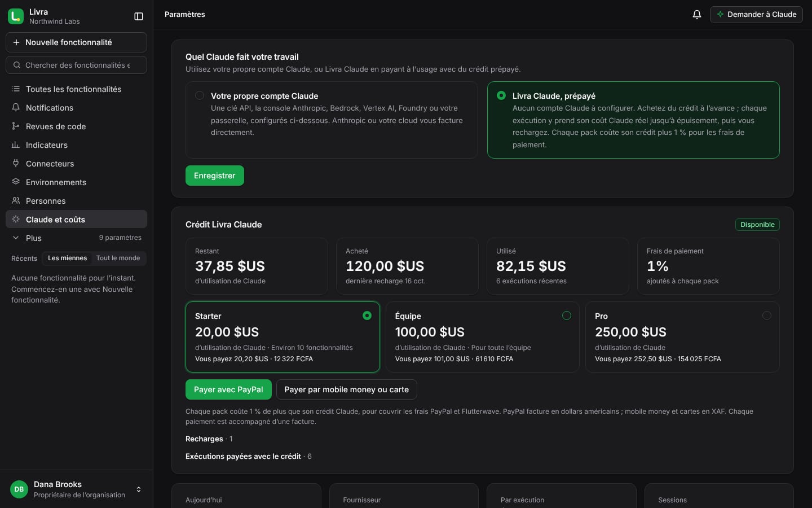Select Votre propre compte Claude radio
The width and height of the screenshot is (812, 508).
click(200, 95)
